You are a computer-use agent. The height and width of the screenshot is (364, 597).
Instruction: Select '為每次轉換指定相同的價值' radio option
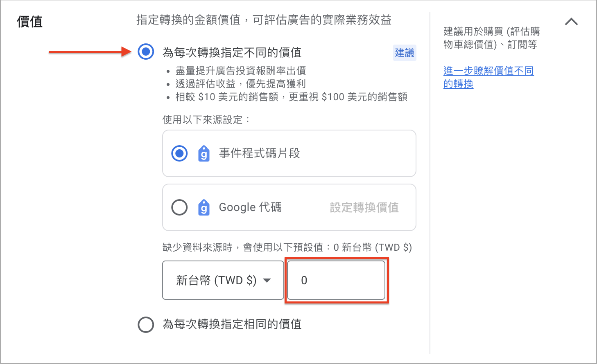point(146,325)
